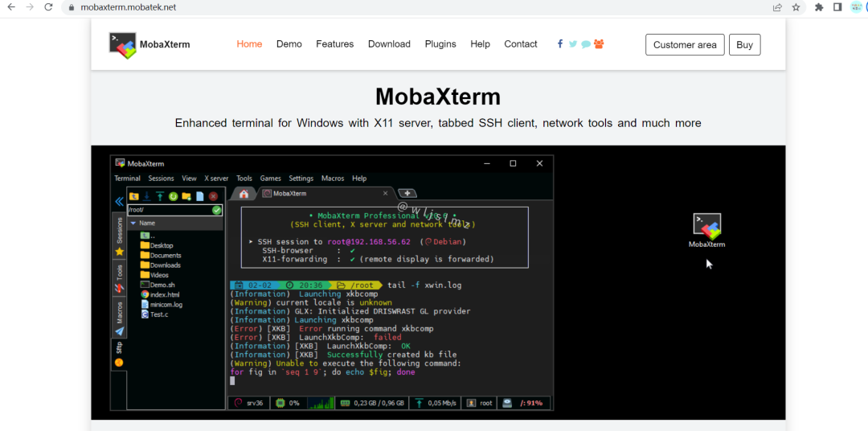This screenshot has height=431, width=868.
Task: Open the Macros menu in menu bar
Action: point(333,179)
